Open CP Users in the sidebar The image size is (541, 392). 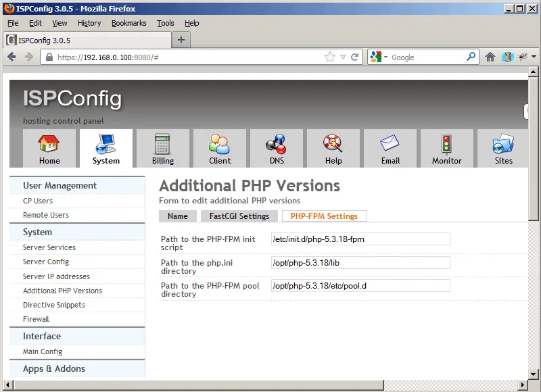click(38, 201)
